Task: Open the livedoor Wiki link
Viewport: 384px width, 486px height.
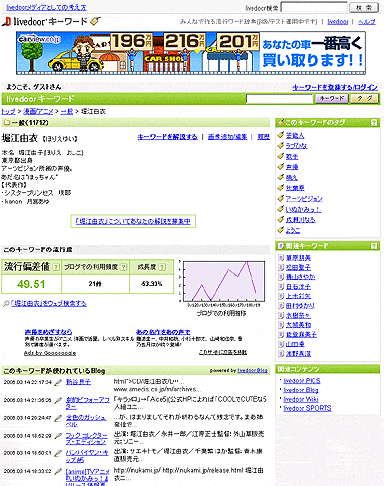Action: point(301,399)
